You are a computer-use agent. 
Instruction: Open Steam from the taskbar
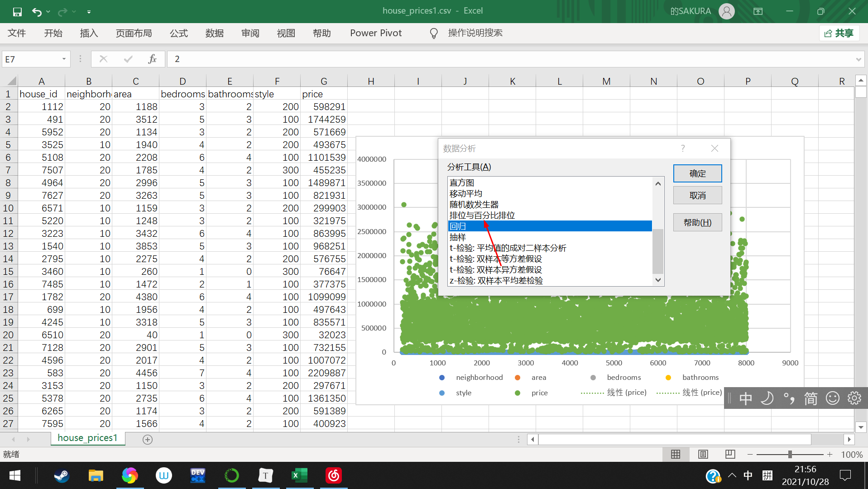tap(62, 475)
